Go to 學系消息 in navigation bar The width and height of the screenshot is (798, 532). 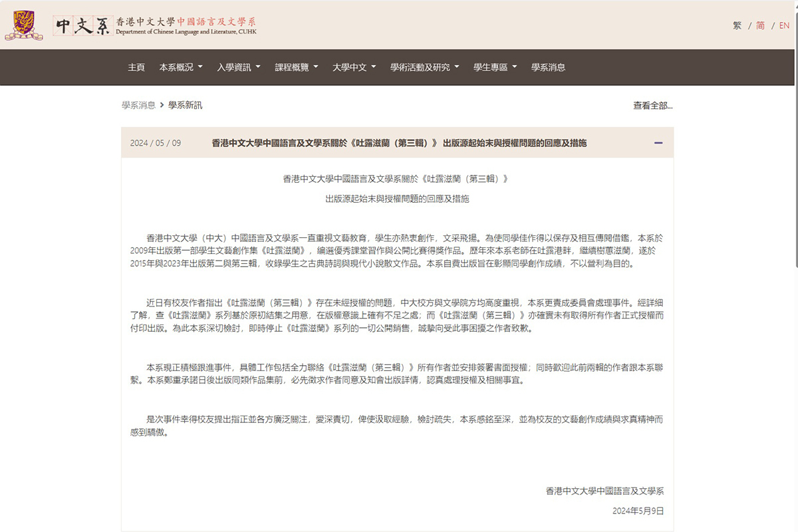pyautogui.click(x=548, y=67)
